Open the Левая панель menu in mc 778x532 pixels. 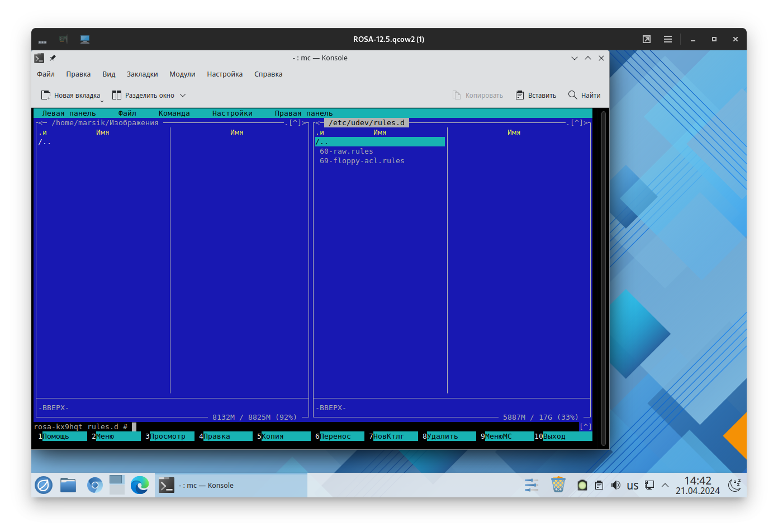click(x=69, y=113)
